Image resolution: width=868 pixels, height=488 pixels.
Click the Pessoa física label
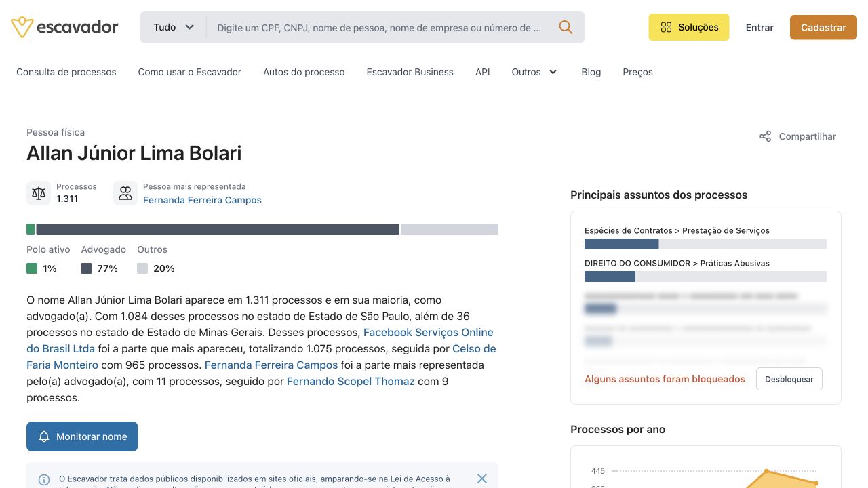pos(56,132)
